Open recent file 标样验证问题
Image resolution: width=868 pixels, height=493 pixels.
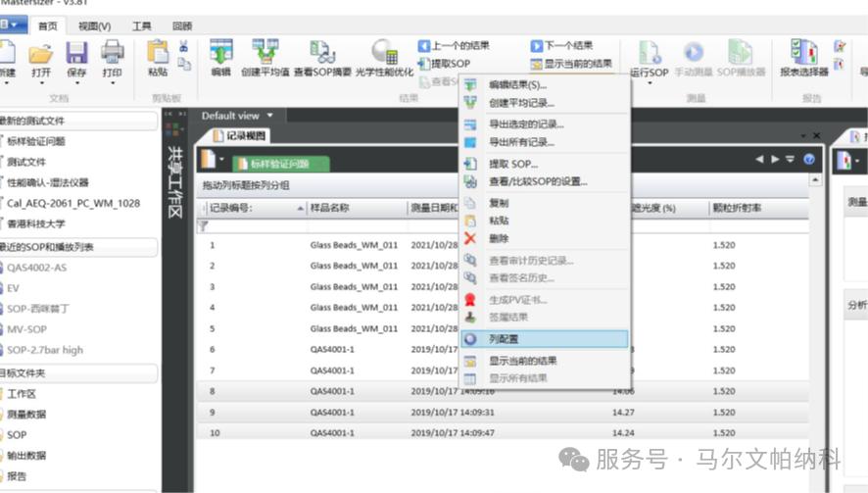click(36, 142)
